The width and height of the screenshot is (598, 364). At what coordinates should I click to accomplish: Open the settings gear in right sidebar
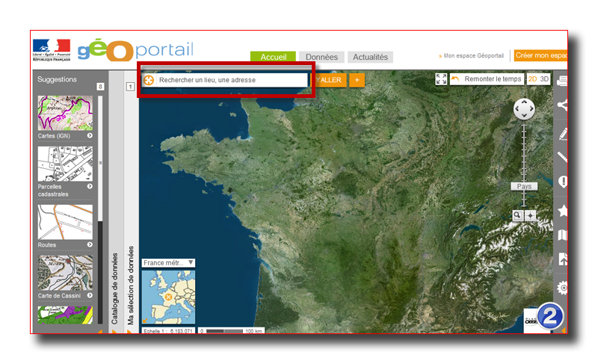pos(563,288)
